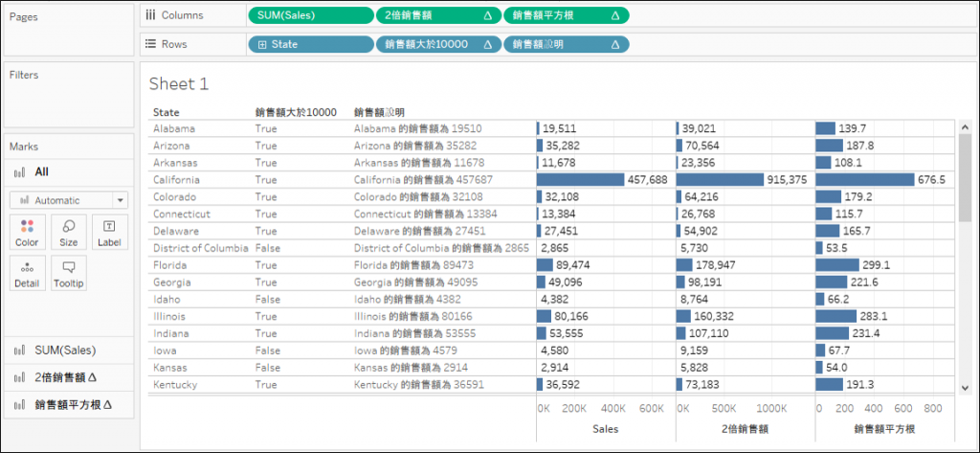This screenshot has width=980, height=453.
Task: Click the Sheet 1 title
Action: pos(179,84)
